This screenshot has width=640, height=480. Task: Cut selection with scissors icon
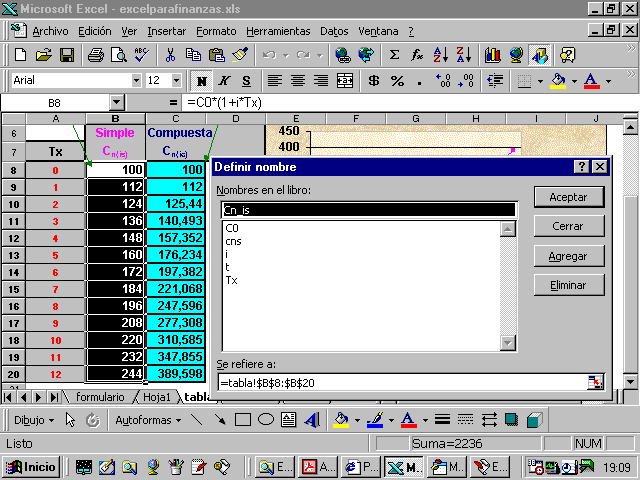170,55
